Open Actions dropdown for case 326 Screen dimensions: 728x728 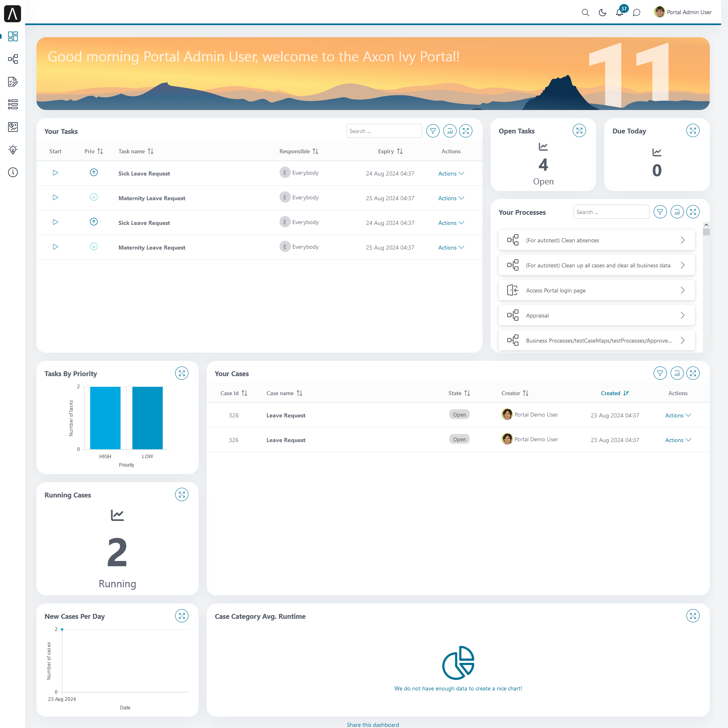coord(678,440)
